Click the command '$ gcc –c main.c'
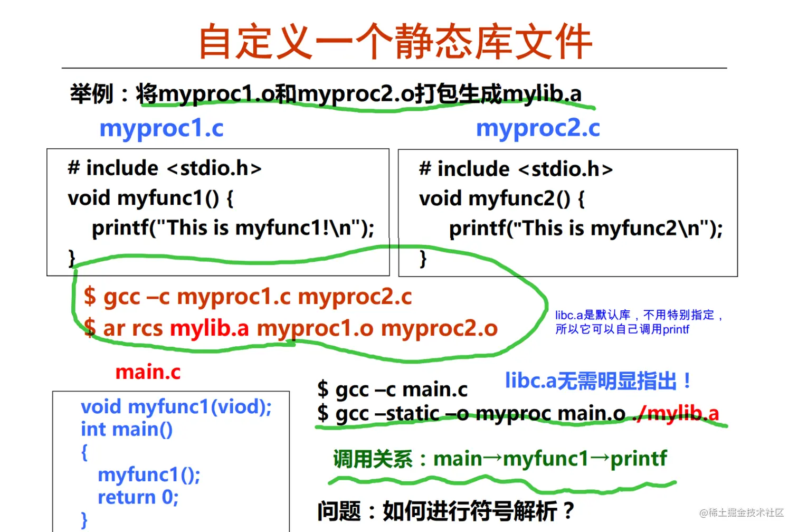Screen dimensions: 798x532 (392, 389)
